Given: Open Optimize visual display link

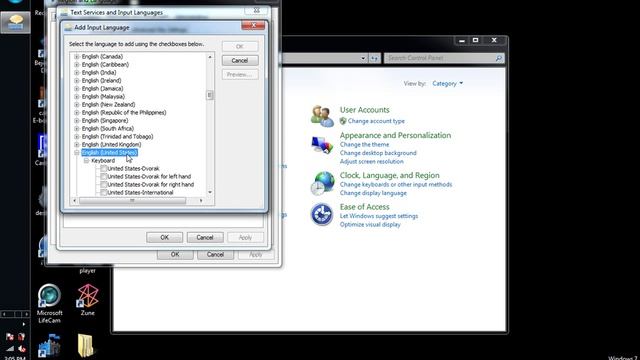Looking at the screenshot, I should [370, 224].
